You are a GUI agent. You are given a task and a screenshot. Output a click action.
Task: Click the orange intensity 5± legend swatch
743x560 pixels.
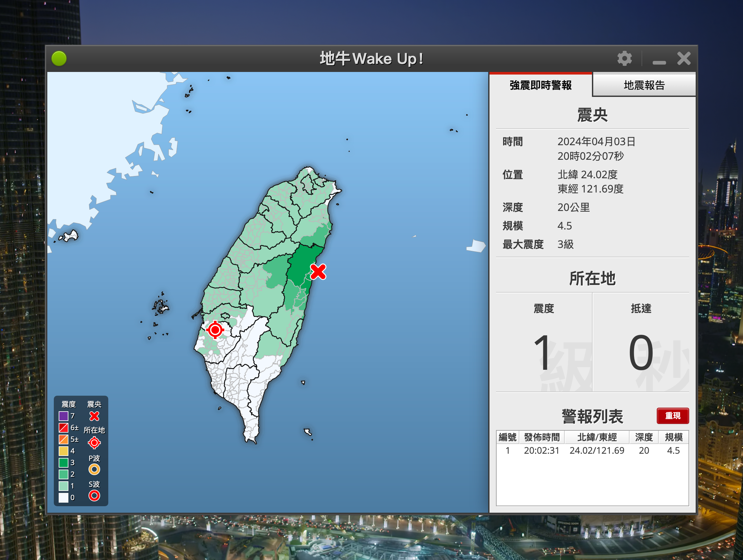pyautogui.click(x=64, y=439)
